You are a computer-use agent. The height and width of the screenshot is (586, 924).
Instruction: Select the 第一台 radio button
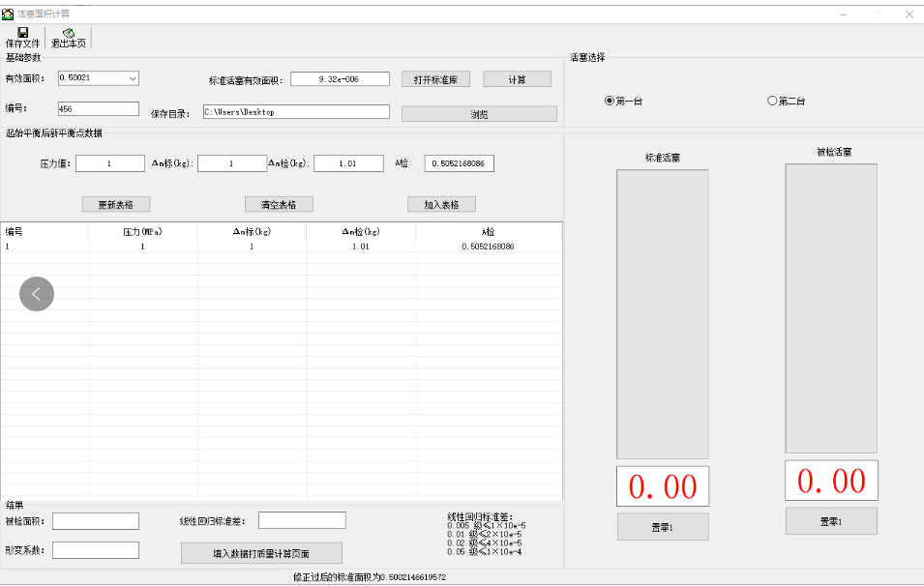(x=610, y=101)
